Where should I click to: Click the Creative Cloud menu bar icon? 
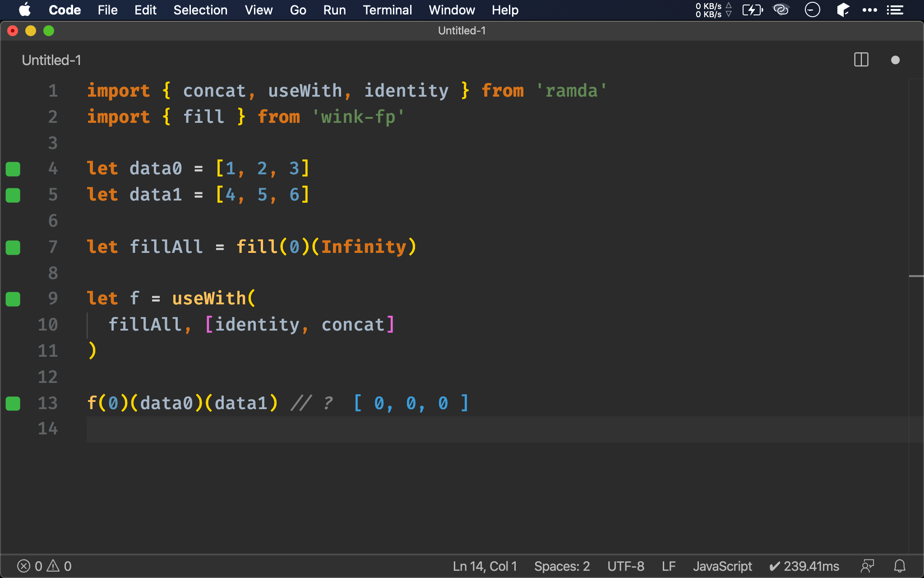click(781, 9)
